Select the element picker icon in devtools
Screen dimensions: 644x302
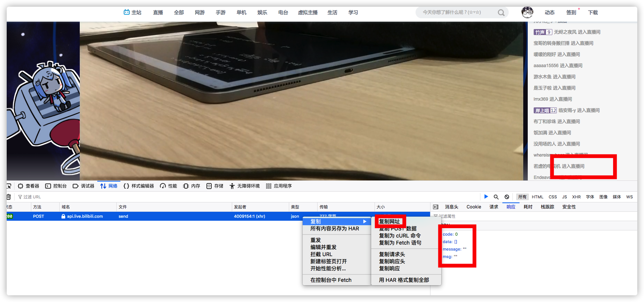pos(9,186)
